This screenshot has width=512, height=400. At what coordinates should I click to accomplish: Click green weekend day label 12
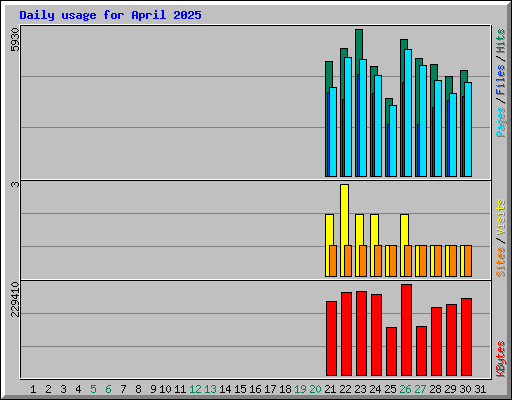(x=195, y=389)
